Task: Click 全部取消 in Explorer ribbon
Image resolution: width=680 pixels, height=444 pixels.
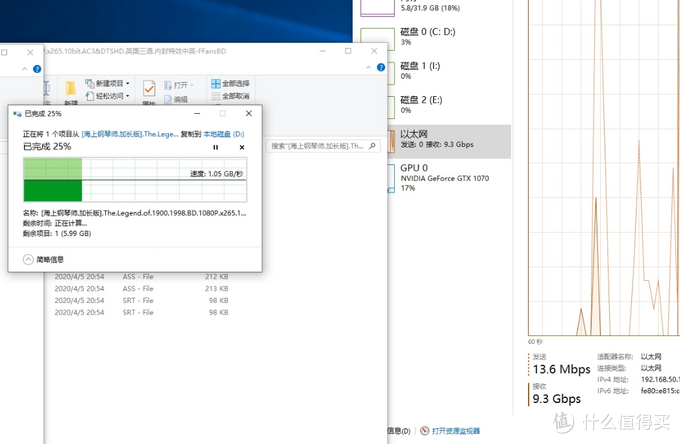Action: pos(230,96)
